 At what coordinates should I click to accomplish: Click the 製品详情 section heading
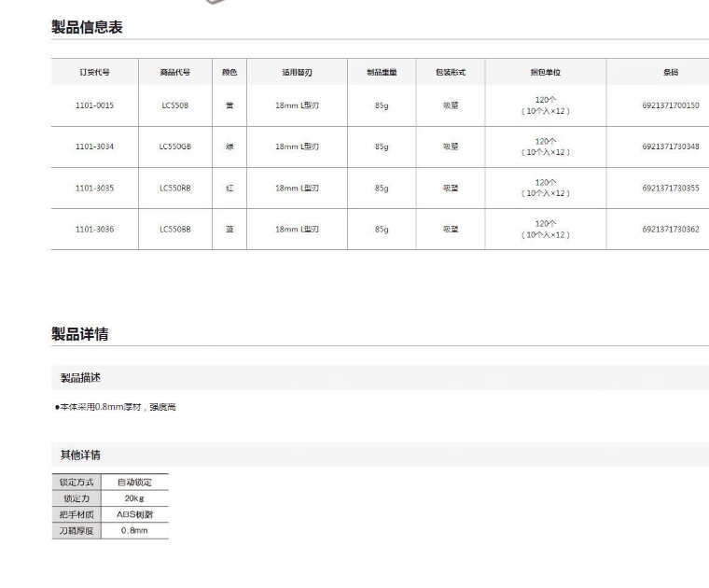click(80, 334)
